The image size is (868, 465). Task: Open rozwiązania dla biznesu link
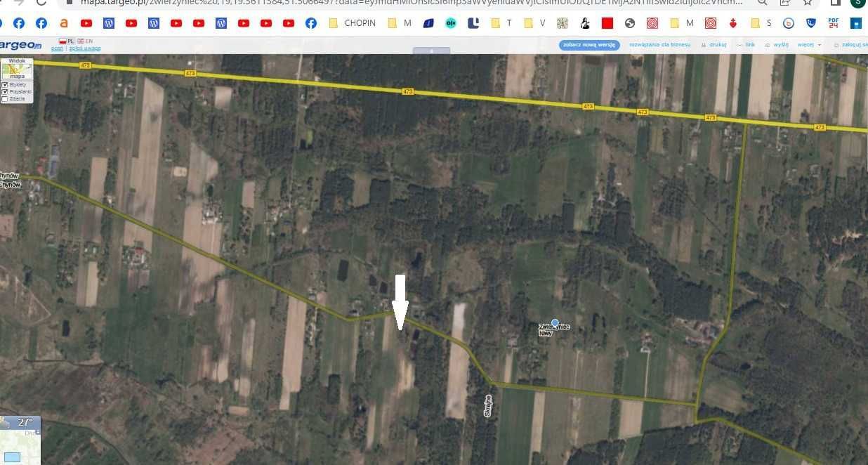click(x=659, y=44)
